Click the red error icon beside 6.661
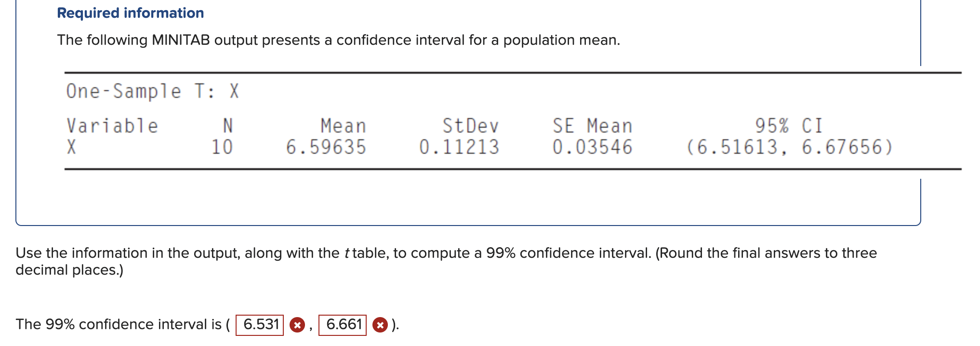This screenshot has width=980, height=346. (380, 325)
